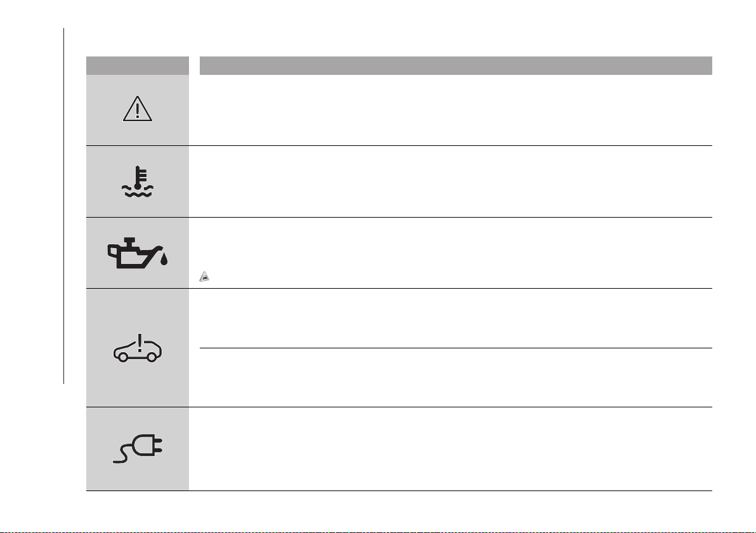Select lower blank section beside the car icon
Image resolution: width=756 pixels, height=533 pixels.
tap(455, 377)
